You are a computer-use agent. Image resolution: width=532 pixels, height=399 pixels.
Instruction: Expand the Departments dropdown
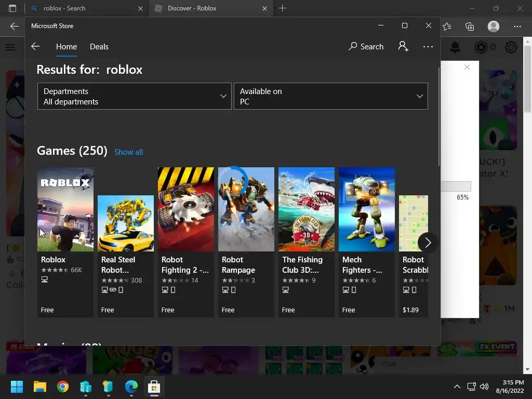click(135, 96)
